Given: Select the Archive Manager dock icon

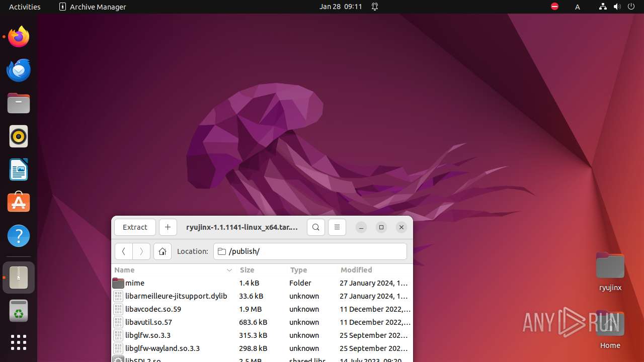Looking at the screenshot, I should click(x=19, y=278).
